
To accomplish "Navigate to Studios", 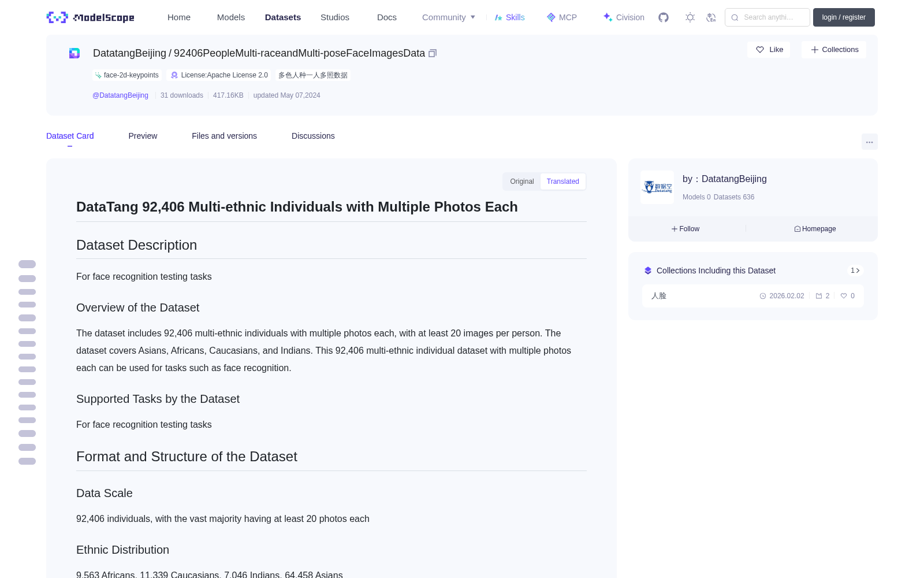I will pyautogui.click(x=335, y=17).
